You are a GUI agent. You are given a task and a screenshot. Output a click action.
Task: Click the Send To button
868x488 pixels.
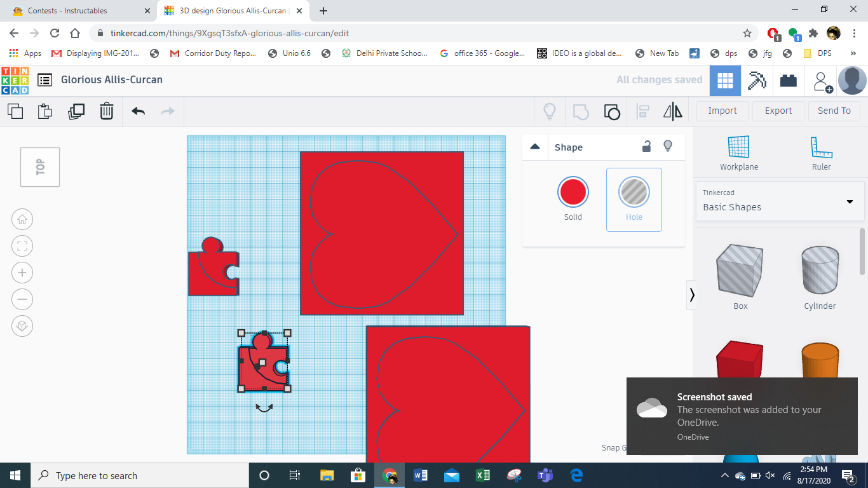point(834,111)
